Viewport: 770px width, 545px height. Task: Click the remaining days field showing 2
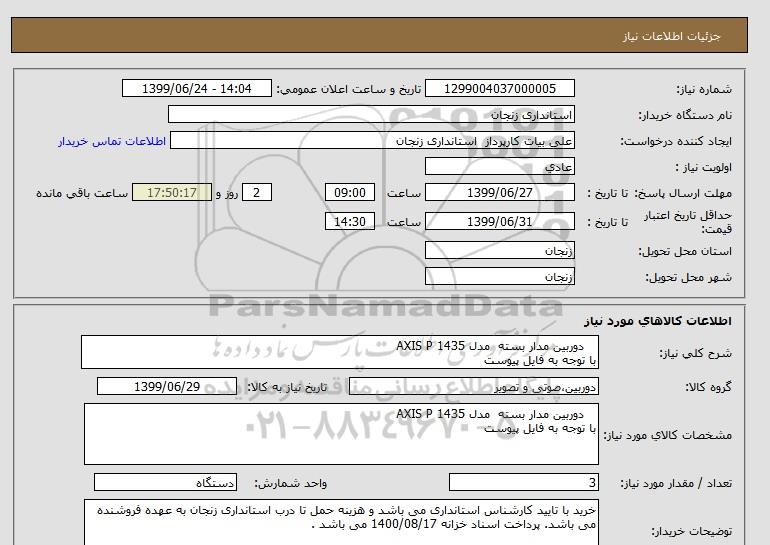(x=257, y=192)
